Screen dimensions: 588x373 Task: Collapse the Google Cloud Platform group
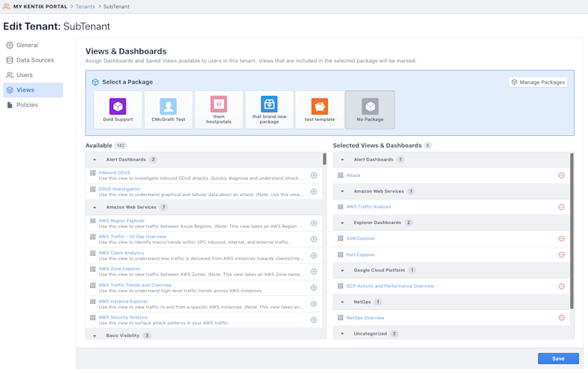click(343, 270)
